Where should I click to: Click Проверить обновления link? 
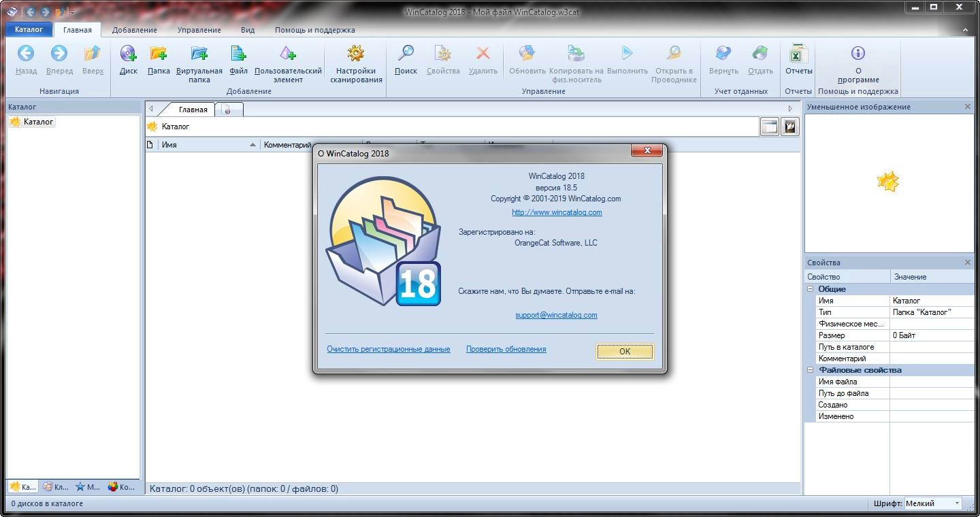[506, 349]
